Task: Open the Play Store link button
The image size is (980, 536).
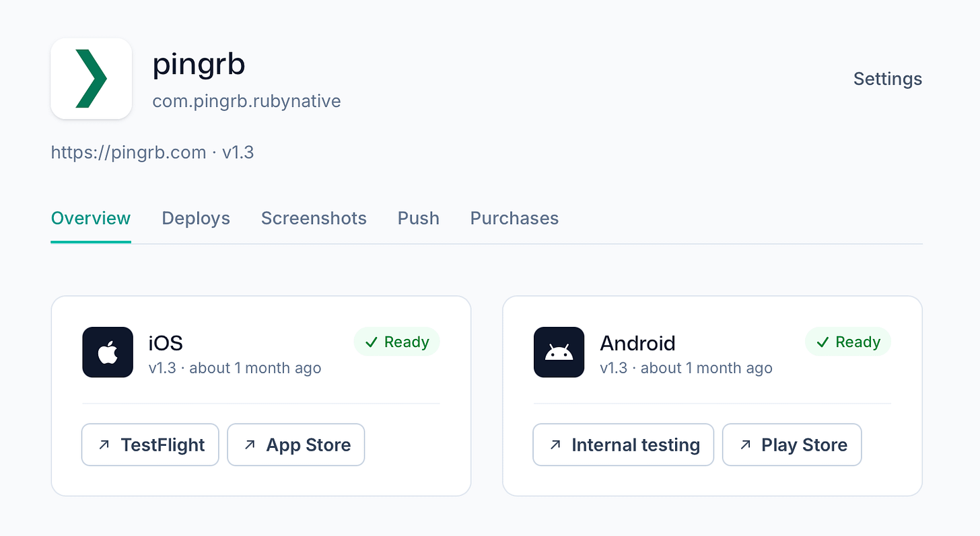Action: click(x=792, y=445)
